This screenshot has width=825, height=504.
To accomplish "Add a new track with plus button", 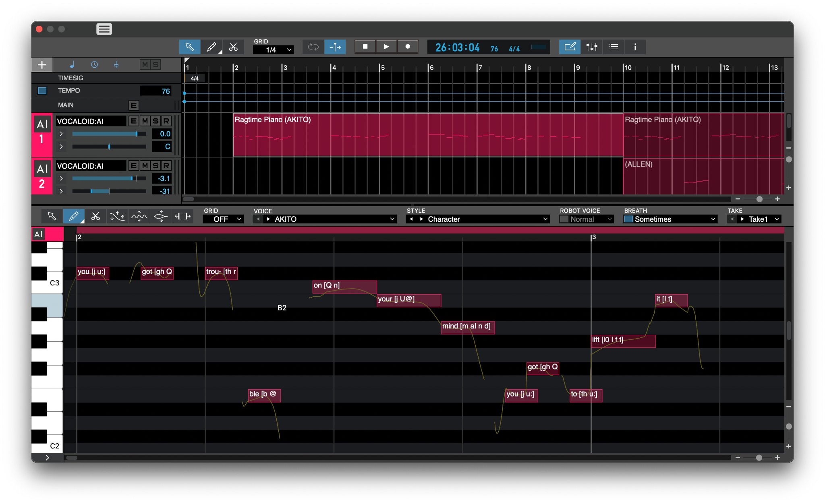I will click(42, 64).
